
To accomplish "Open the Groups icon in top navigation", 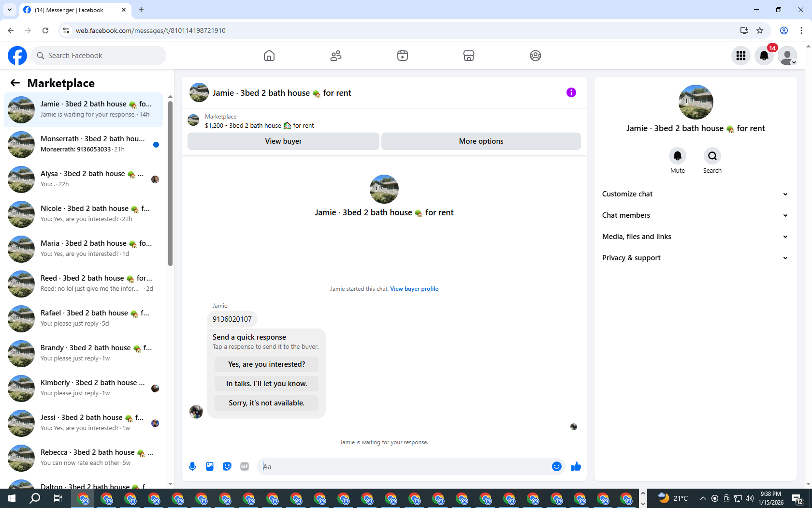I will [x=536, y=56].
